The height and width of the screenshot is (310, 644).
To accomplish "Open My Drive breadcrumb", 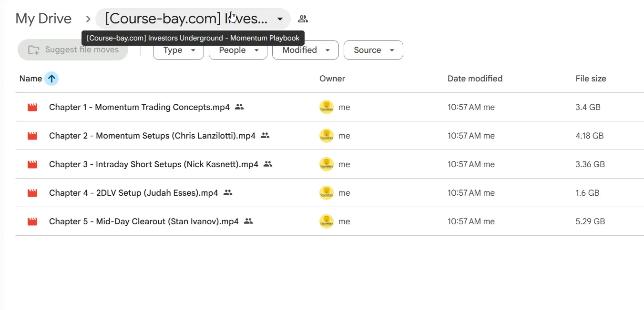I will point(43,19).
